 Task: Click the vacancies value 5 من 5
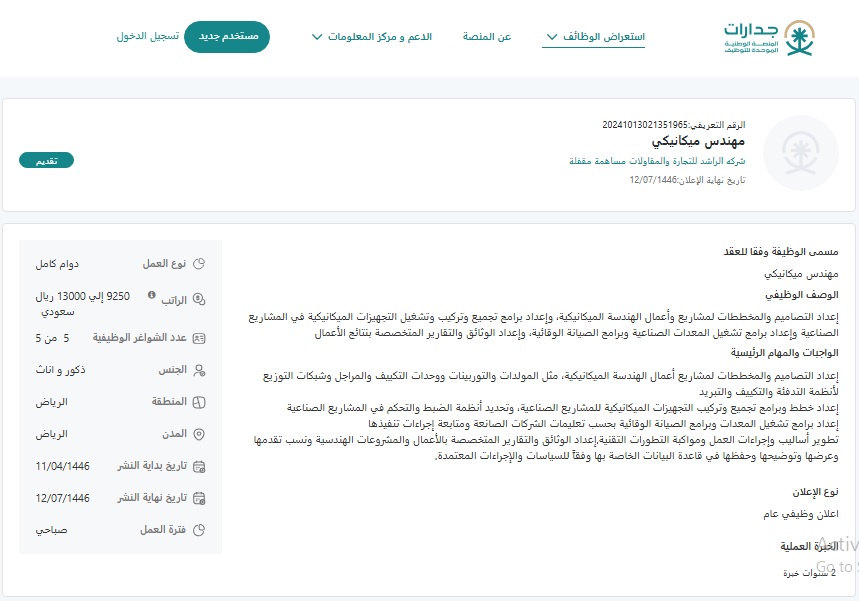[x=53, y=338]
